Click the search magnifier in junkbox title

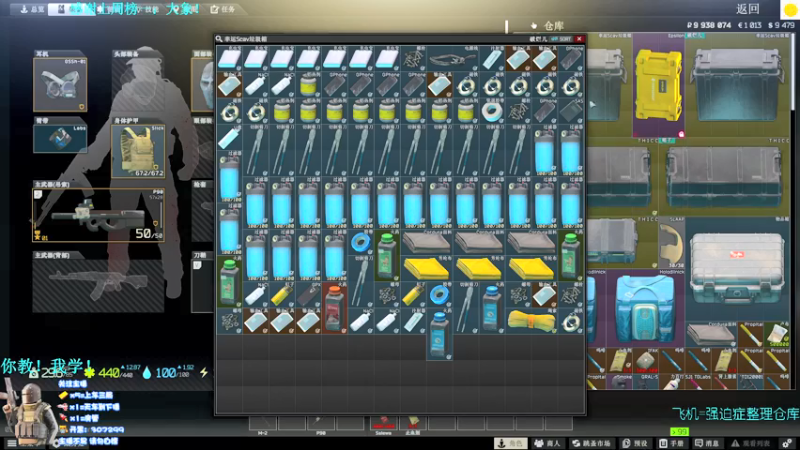click(x=219, y=39)
